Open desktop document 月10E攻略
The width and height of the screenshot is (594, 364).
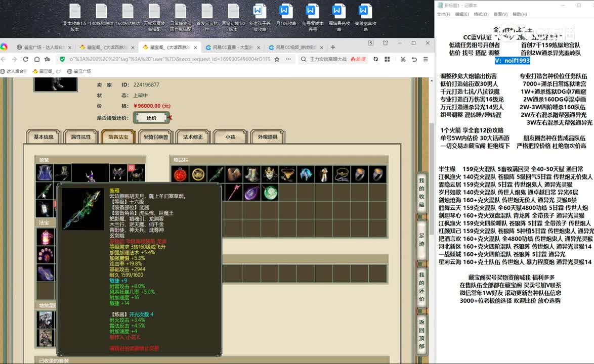click(x=286, y=15)
